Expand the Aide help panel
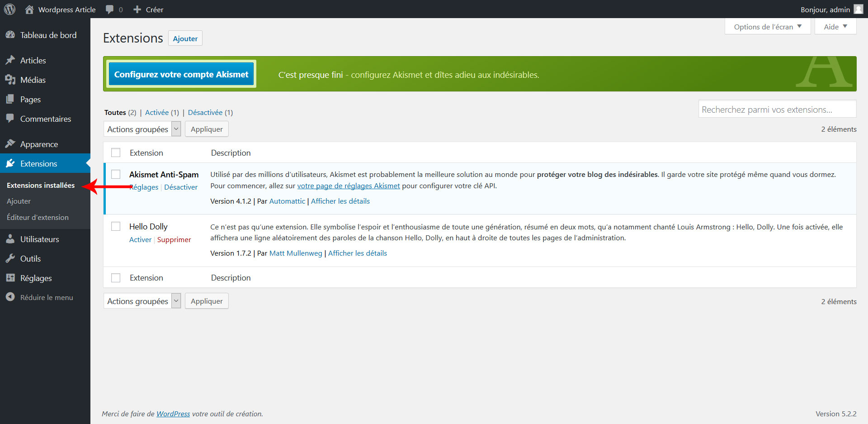Screen dimensions: 868x424 point(835,27)
